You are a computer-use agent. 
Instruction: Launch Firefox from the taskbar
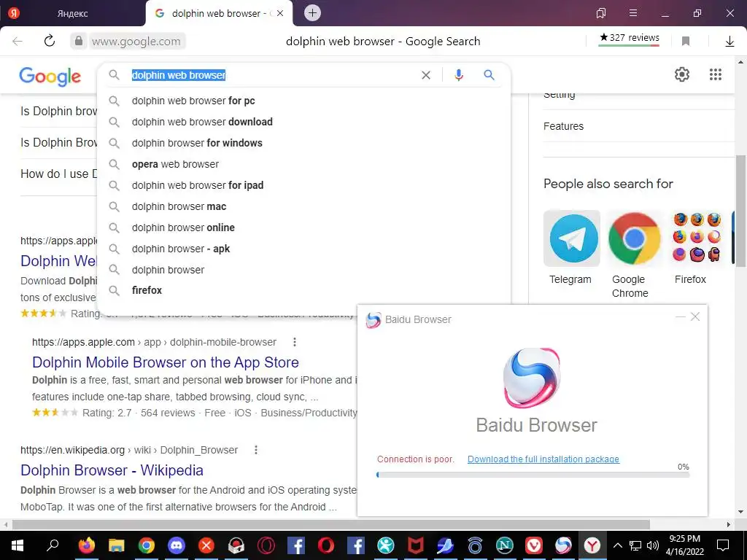87,545
